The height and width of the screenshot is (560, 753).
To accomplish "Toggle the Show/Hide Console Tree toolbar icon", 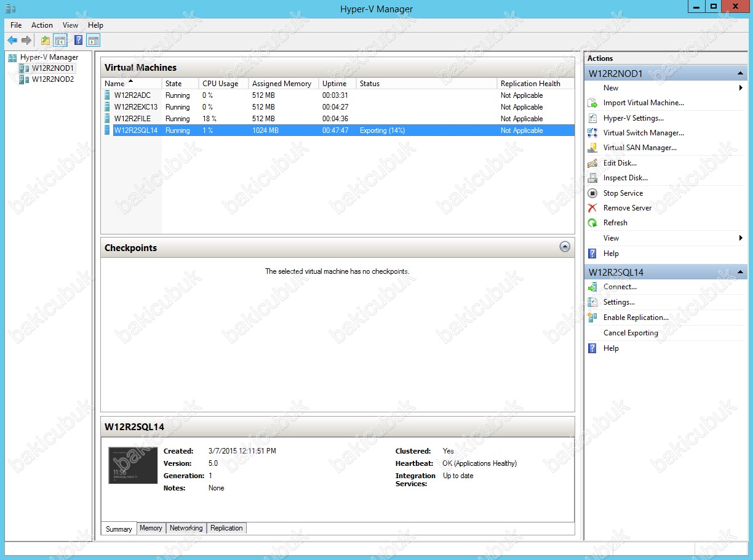I will click(x=60, y=41).
